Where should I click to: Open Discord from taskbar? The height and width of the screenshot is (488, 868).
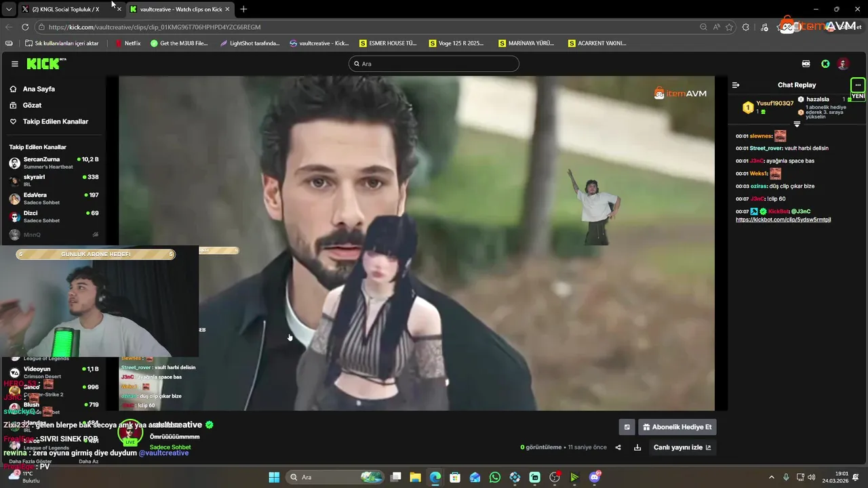coord(595,477)
